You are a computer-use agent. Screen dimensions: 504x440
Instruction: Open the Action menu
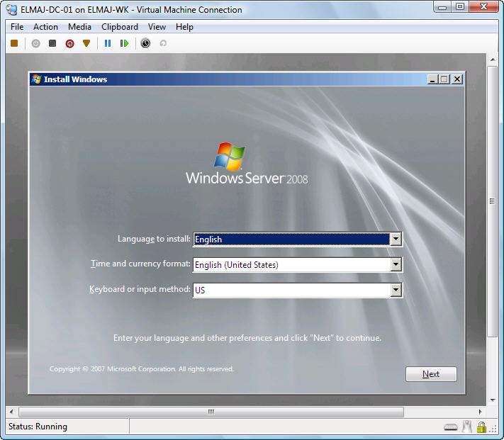45,27
